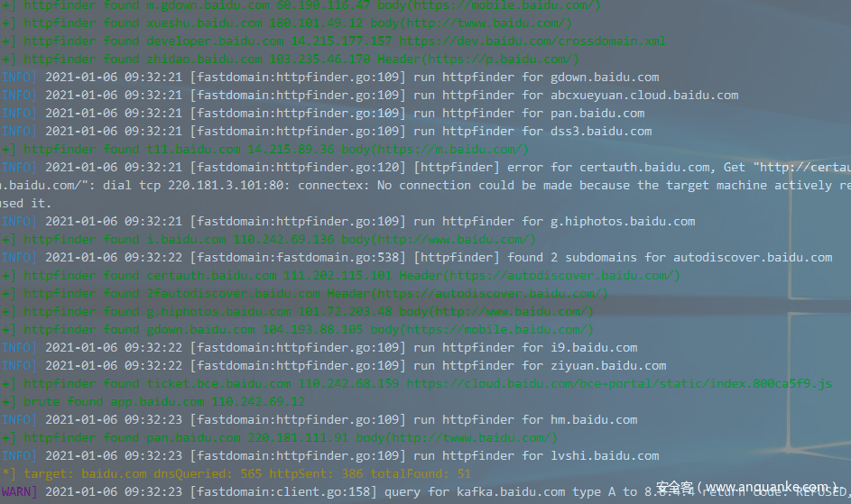The height and width of the screenshot is (504, 851).
Task: Click 'found 2 subdomains for autodiscover.baidu.com' line
Action: tap(416, 257)
